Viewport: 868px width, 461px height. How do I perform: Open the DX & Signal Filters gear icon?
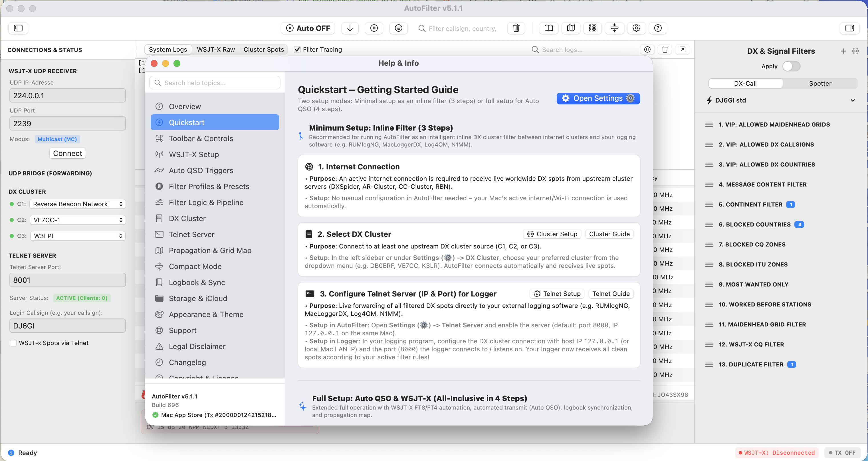(x=855, y=51)
